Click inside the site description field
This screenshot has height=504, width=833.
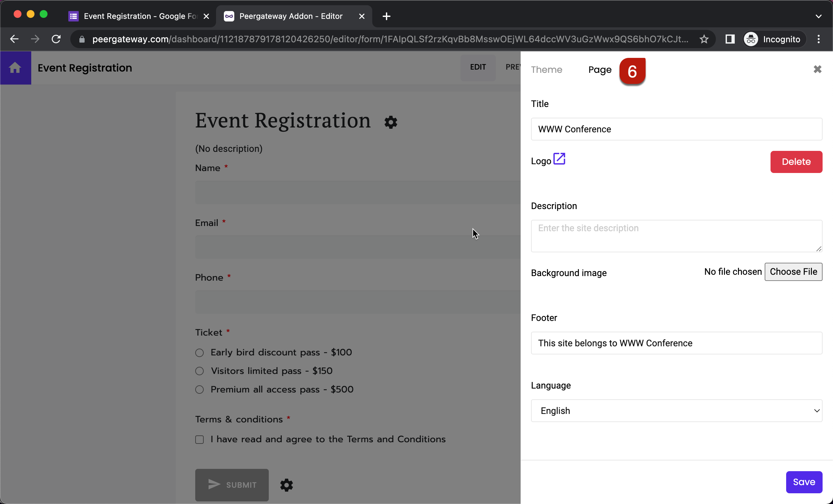676,236
